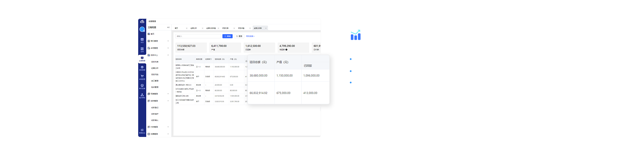Screen dimensions: 644x155
Task: Click the 重置 reset button
Action: click(239, 36)
